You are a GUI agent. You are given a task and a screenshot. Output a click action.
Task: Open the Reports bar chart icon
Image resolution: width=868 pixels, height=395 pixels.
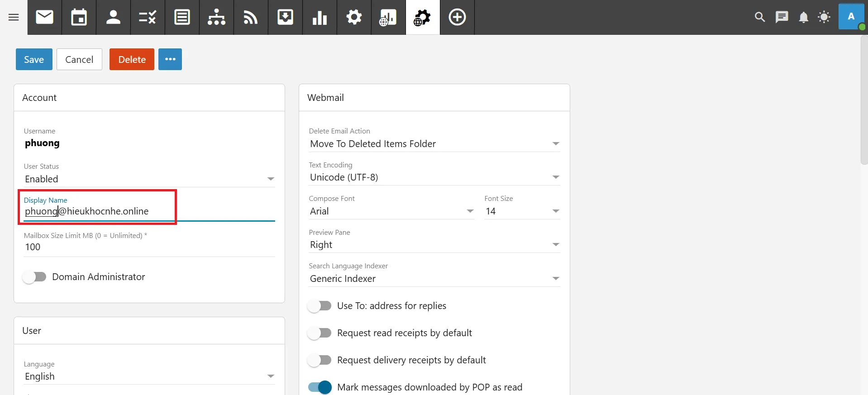(x=320, y=17)
